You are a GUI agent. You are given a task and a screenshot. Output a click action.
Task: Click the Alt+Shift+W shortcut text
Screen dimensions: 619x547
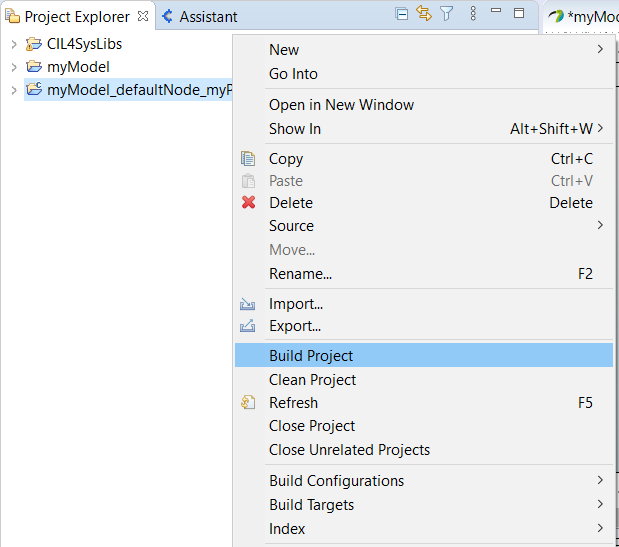pyautogui.click(x=551, y=129)
